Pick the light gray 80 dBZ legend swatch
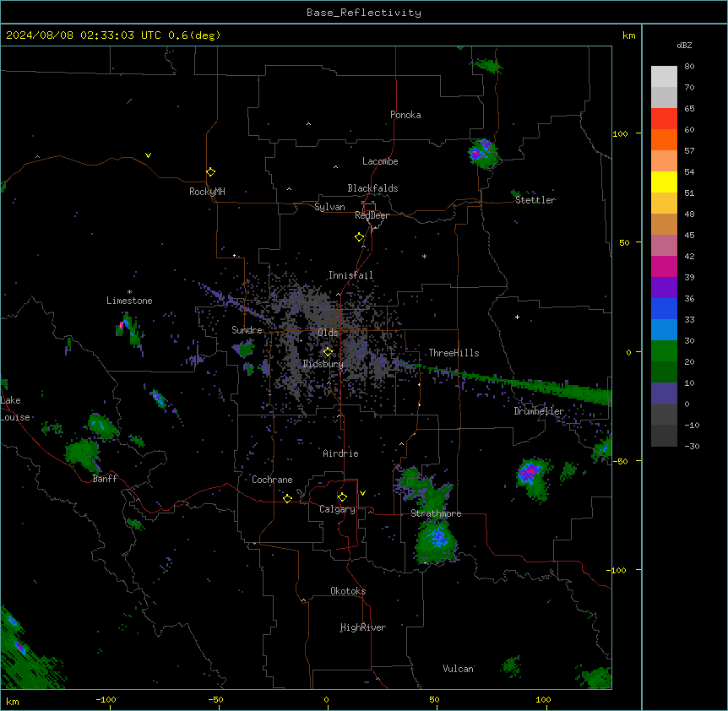 [664, 77]
